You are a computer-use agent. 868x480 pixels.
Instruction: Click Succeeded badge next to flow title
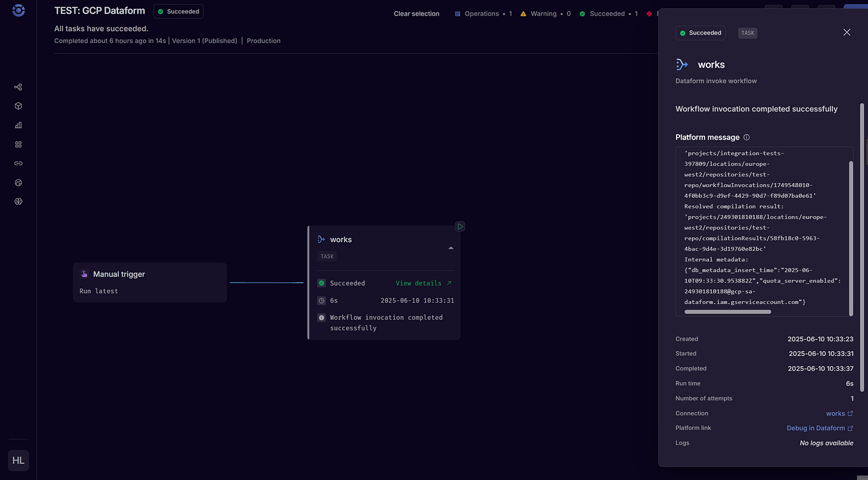tap(178, 11)
